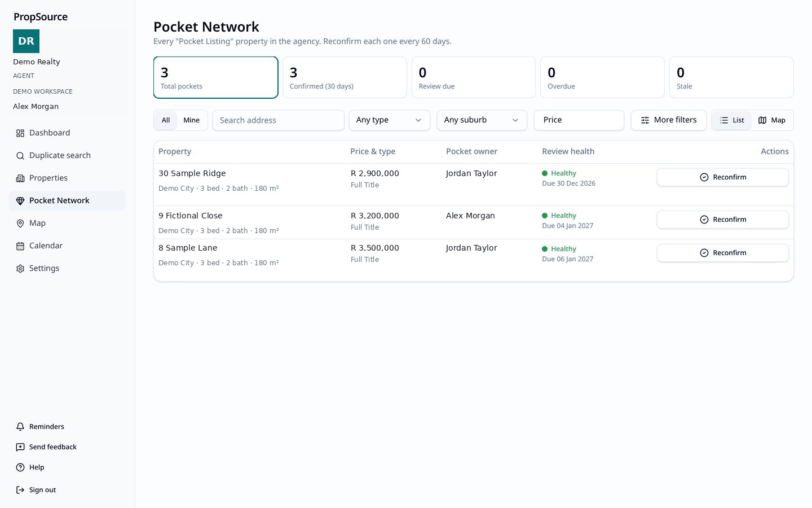Switch to List view
812x508 pixels.
click(732, 120)
